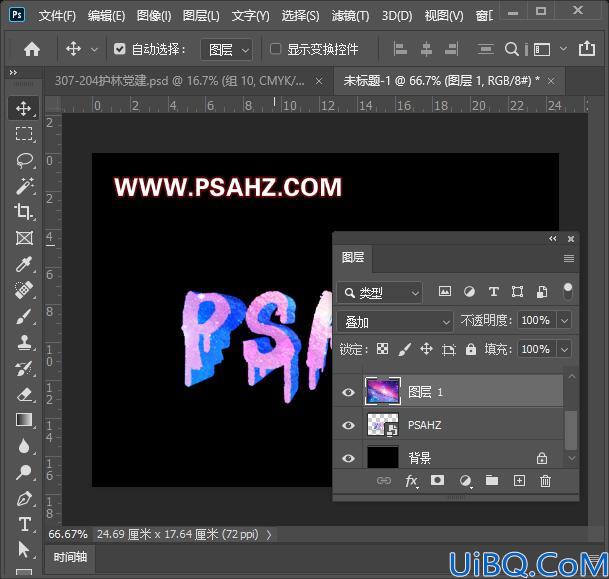
Task: Hide the PSAHZ layer eye icon
Action: click(348, 425)
